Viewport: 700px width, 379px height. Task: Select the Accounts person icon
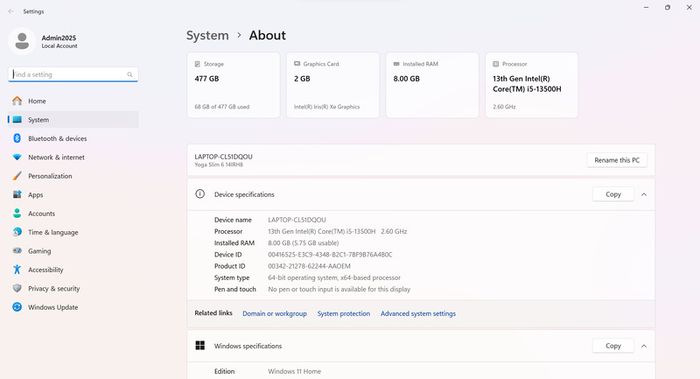17,213
